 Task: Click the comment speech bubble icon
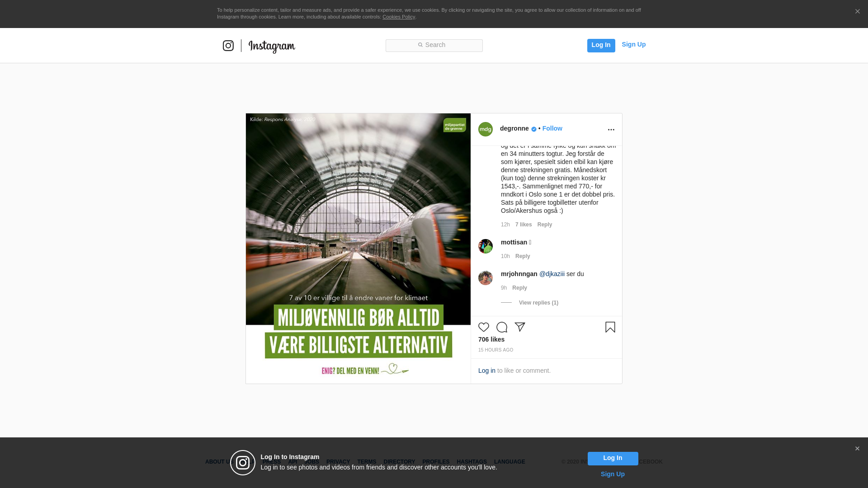[x=502, y=327]
